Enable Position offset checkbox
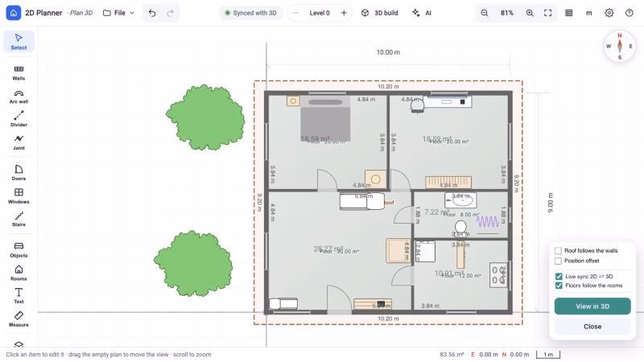 pos(558,261)
